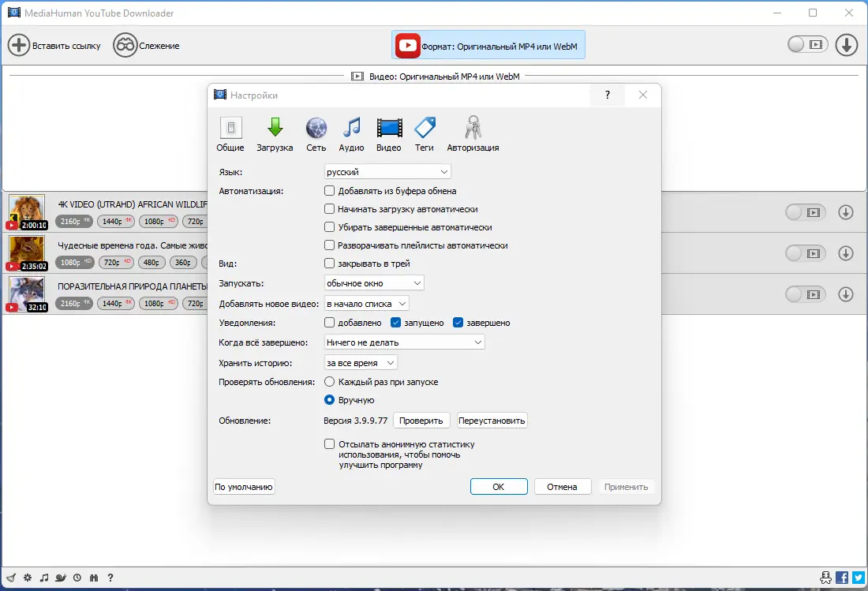
Task: Check the закрывать в трей option
Action: coord(329,264)
